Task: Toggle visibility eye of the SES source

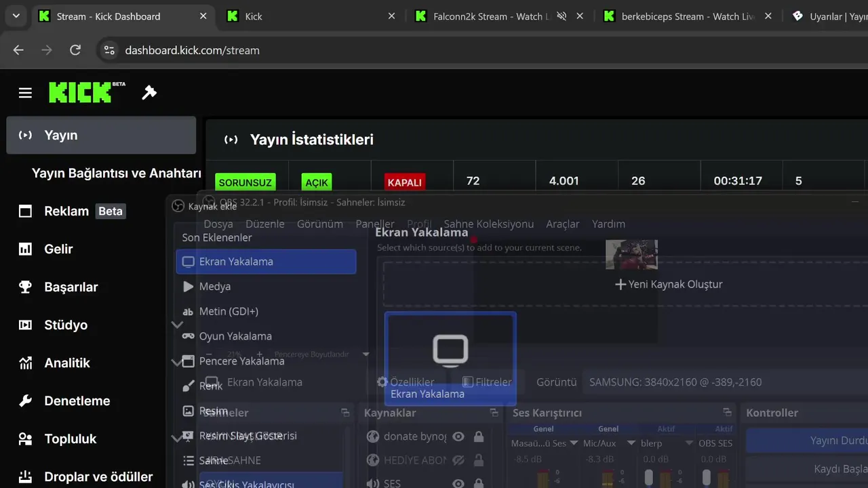Action: [458, 484]
